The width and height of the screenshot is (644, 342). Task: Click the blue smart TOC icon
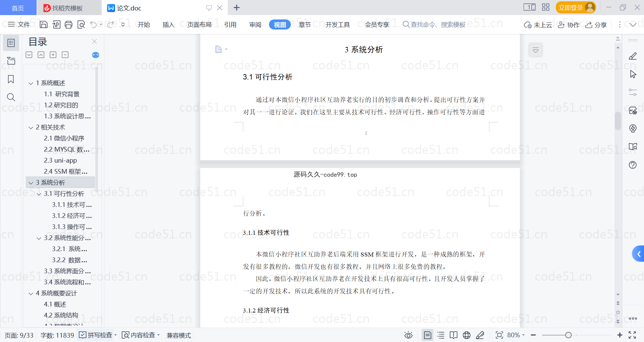tap(96, 55)
